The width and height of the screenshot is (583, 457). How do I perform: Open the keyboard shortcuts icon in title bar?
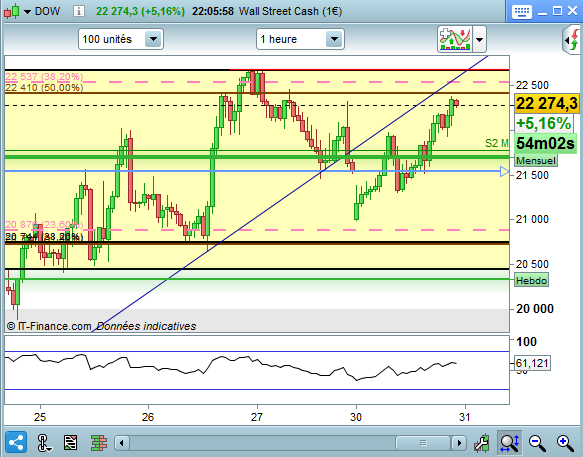coord(521,12)
